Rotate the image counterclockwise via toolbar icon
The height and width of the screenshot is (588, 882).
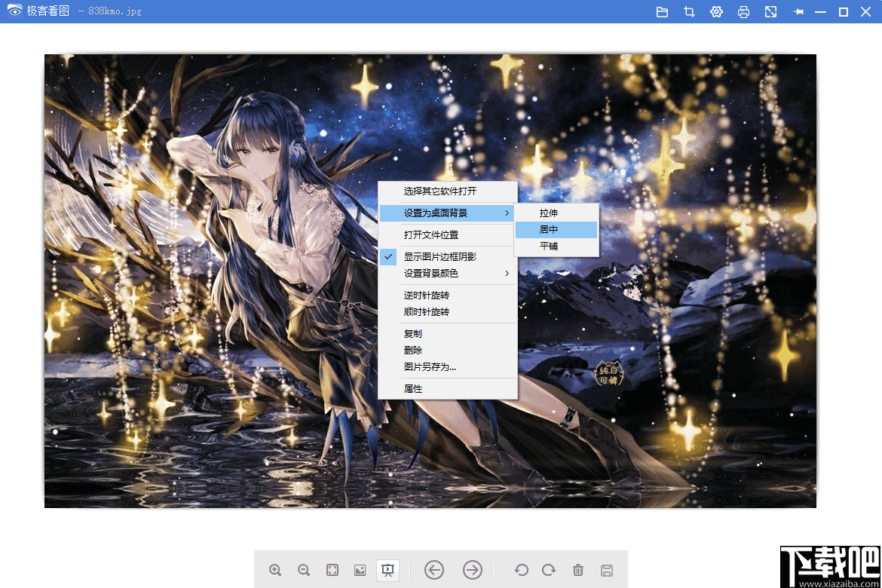pyautogui.click(x=521, y=571)
